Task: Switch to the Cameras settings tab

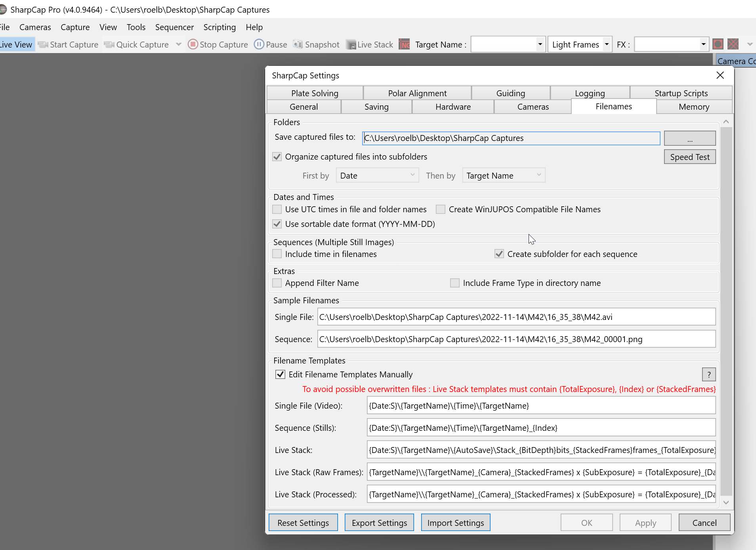Action: 533,107
